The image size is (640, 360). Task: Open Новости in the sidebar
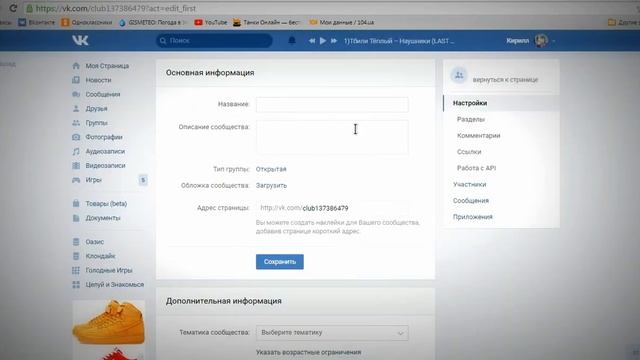pos(98,80)
